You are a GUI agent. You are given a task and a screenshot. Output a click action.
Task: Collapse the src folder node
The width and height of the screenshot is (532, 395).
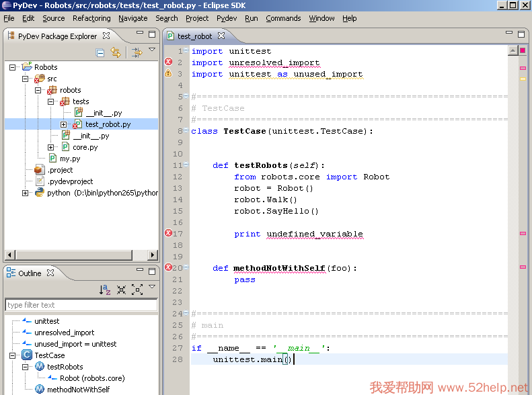[25, 79]
